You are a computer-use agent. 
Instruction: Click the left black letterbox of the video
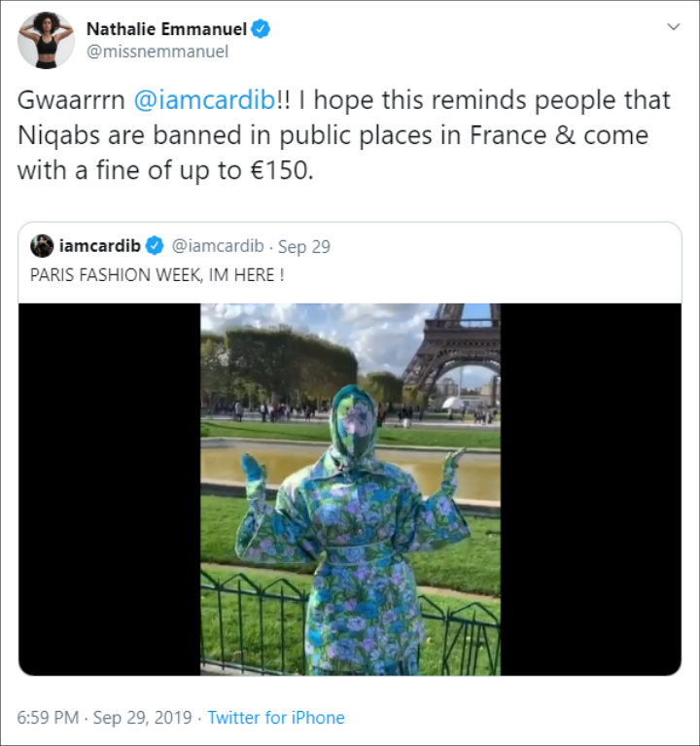point(109,489)
